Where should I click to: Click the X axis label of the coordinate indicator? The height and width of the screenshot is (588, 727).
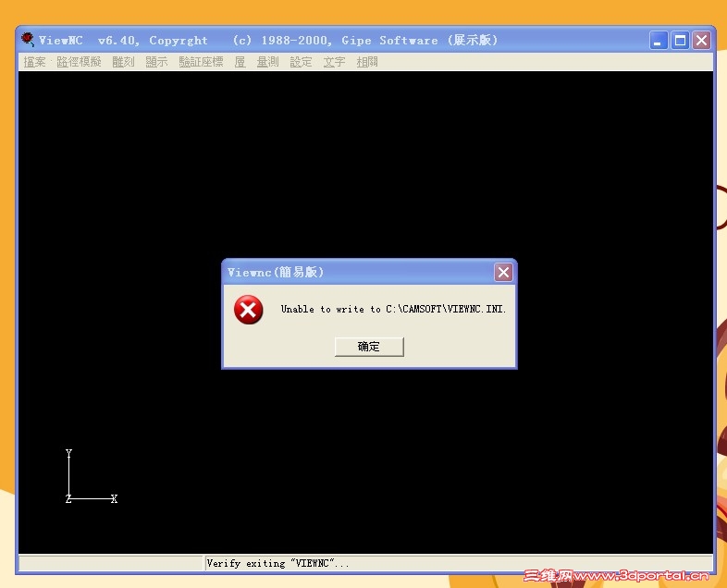[114, 499]
